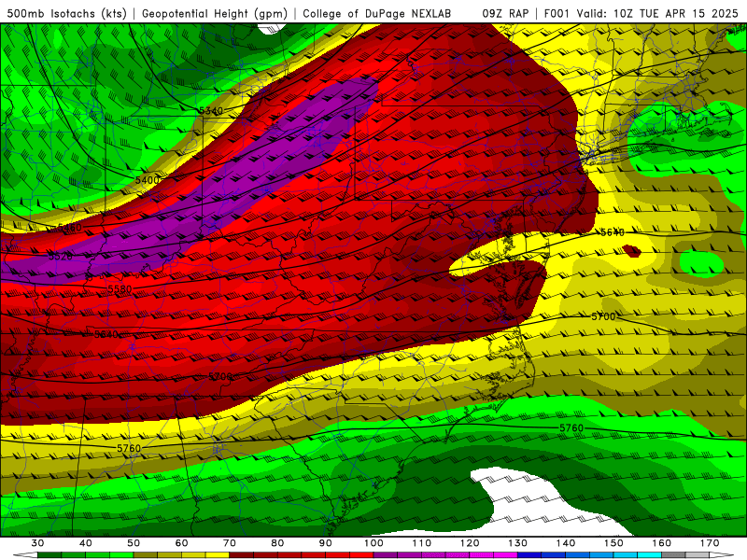Click the '70' color bar tick label
Screen dimensions: 747x560
(230, 543)
